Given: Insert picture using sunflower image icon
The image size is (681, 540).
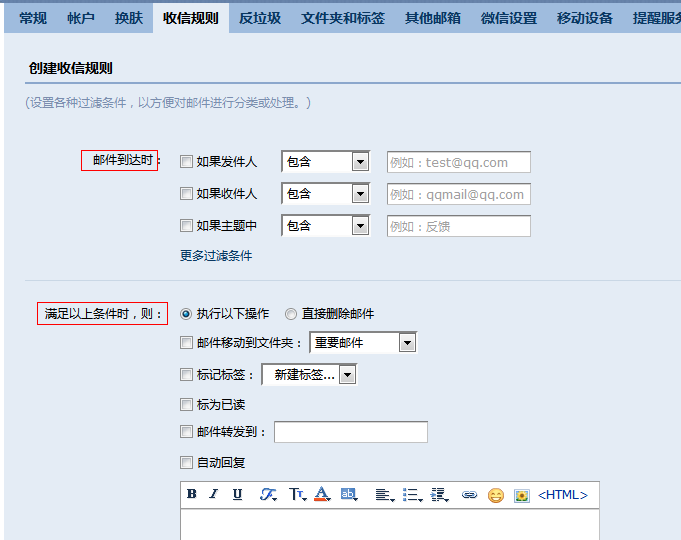Looking at the screenshot, I should click(x=522, y=496).
